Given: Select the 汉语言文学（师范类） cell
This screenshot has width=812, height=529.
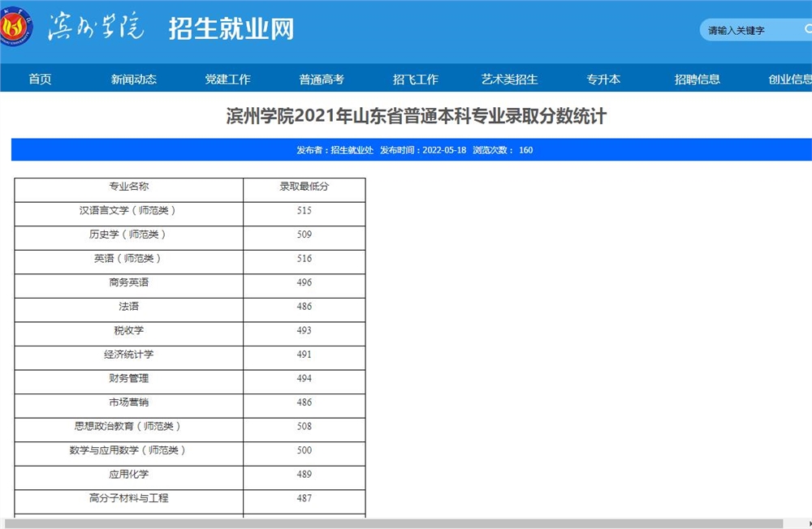Looking at the screenshot, I should coord(128,213).
